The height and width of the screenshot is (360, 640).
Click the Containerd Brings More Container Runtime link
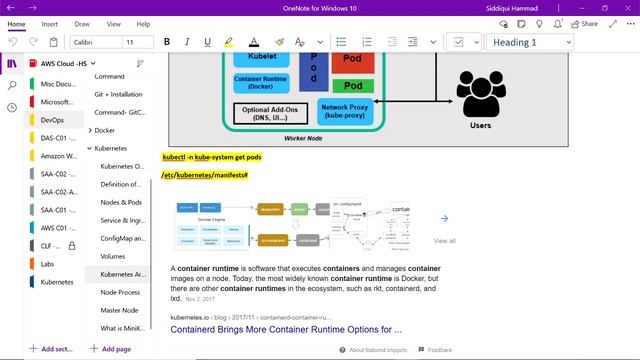pos(286,329)
